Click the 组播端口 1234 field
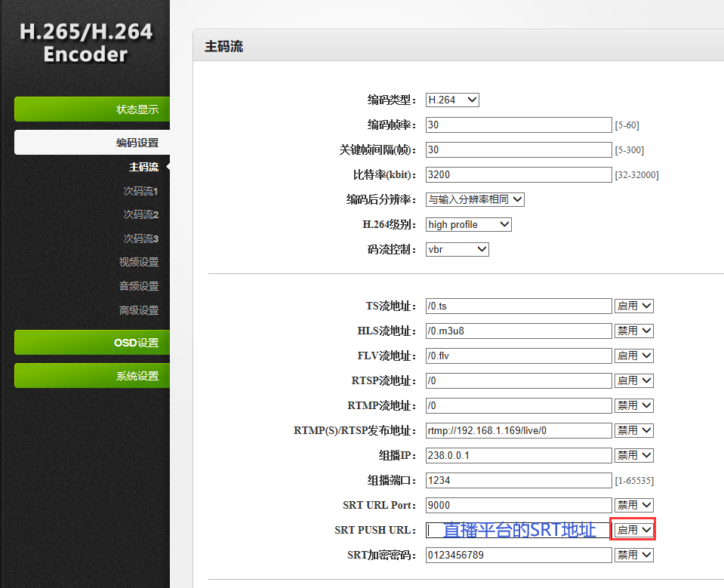The image size is (724, 588). (x=519, y=481)
